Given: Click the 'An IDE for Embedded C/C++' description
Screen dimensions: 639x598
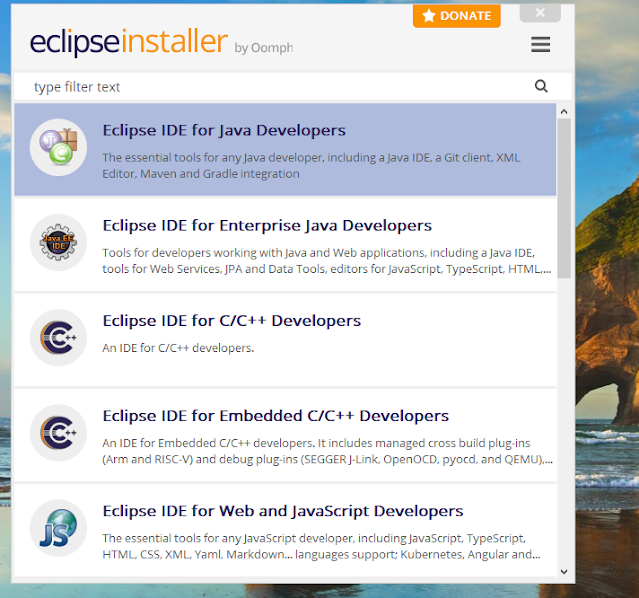Looking at the screenshot, I should click(x=327, y=451).
